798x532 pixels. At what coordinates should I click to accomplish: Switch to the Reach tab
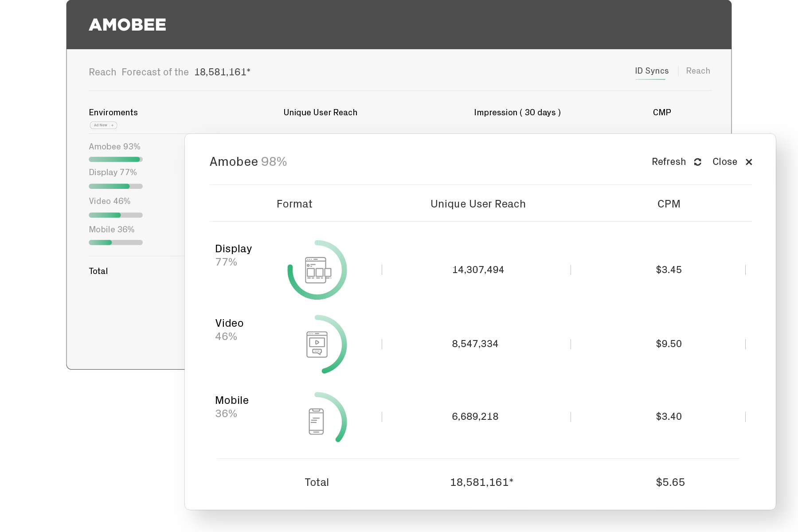(698, 71)
